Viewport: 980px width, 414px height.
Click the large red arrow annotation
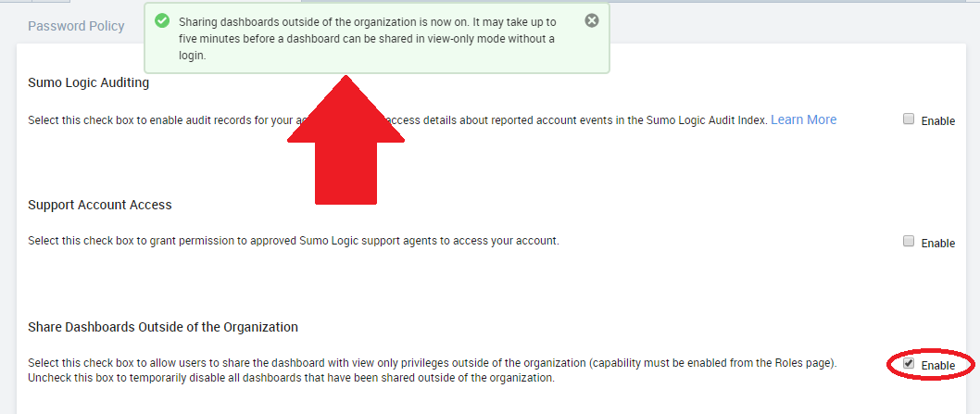pos(346,140)
